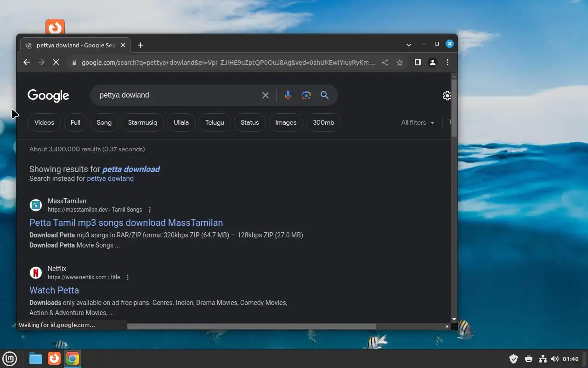Image resolution: width=588 pixels, height=368 pixels.
Task: Go back to the previous page
Action: tap(27, 63)
